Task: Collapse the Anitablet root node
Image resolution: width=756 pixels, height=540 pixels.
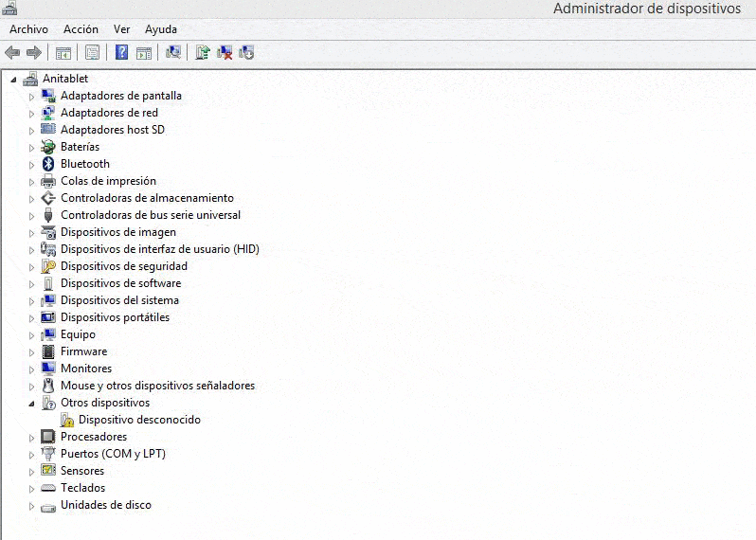Action: pos(13,80)
